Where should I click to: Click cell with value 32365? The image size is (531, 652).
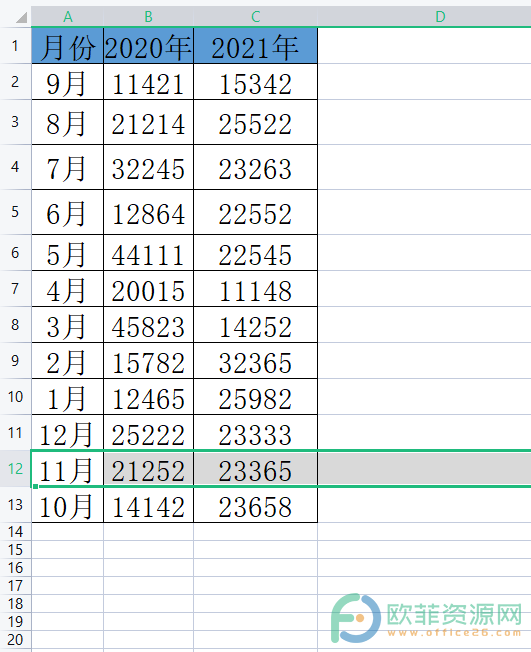255,361
